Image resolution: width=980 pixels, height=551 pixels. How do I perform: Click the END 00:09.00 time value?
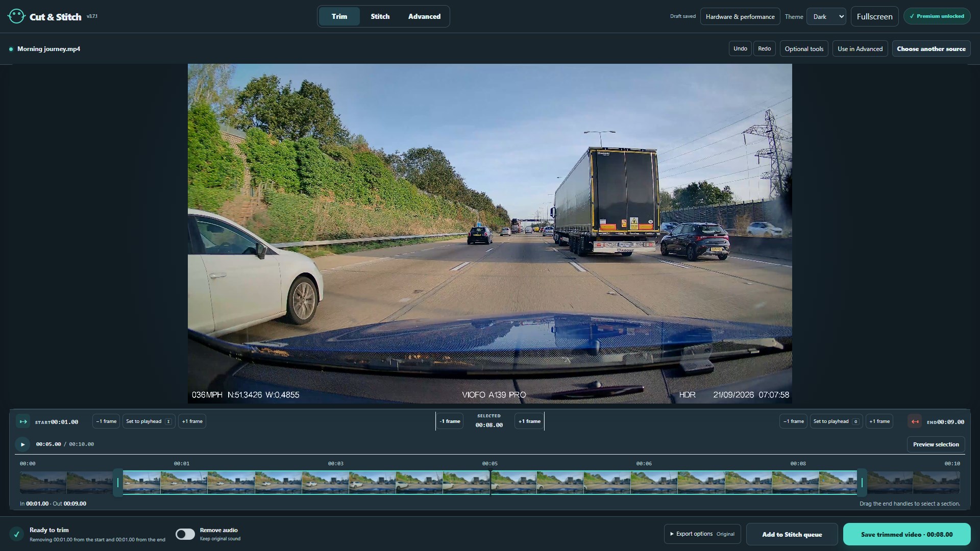point(950,422)
